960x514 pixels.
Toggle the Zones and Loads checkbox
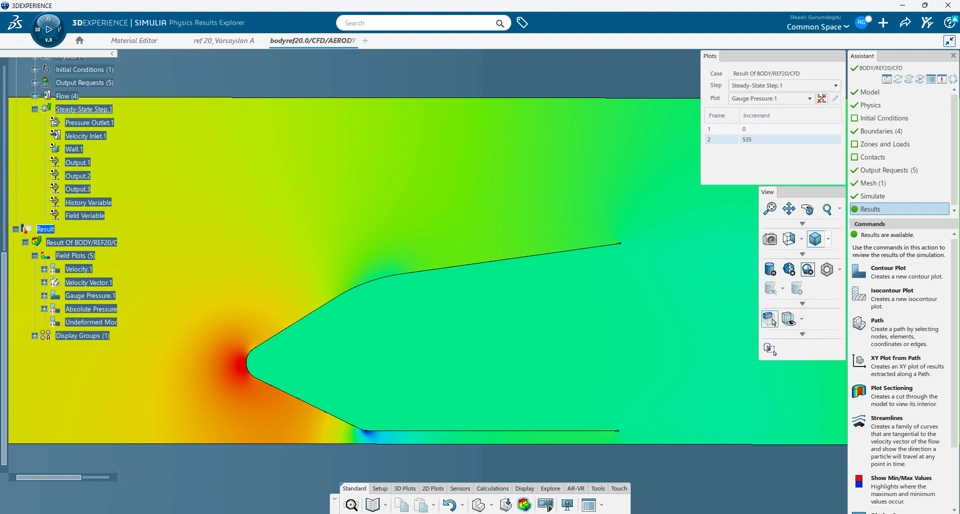coord(855,144)
